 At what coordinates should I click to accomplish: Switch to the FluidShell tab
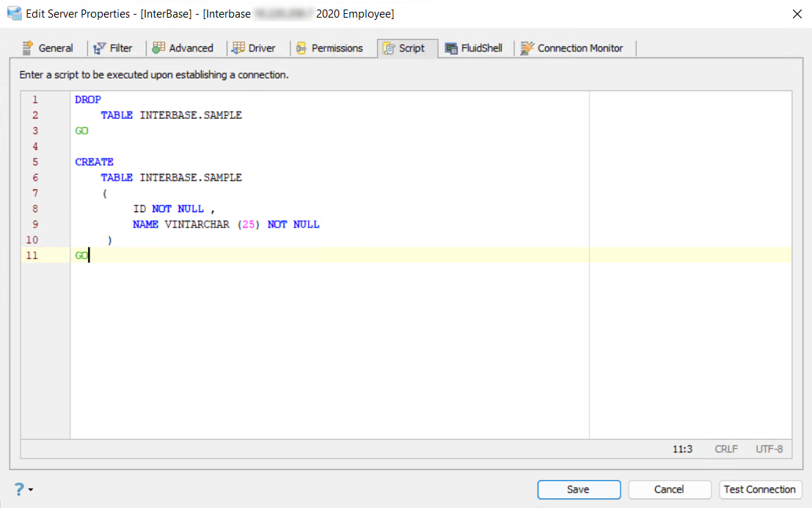[x=474, y=48]
